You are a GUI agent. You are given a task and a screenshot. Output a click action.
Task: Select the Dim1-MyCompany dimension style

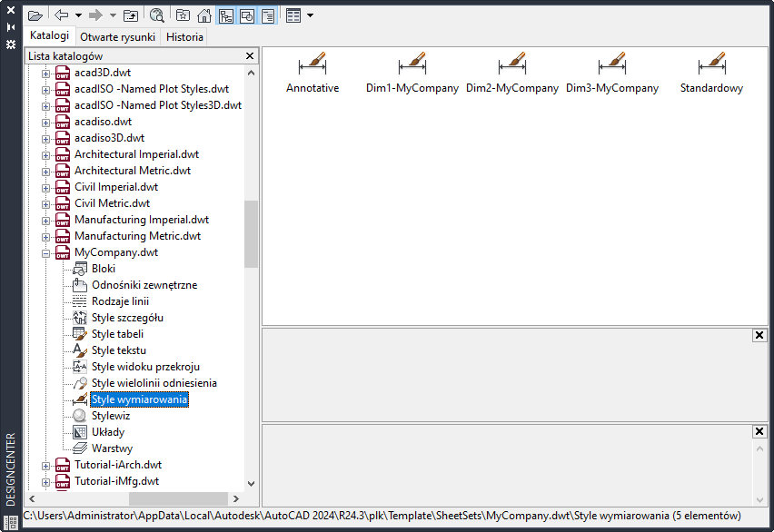412,73
